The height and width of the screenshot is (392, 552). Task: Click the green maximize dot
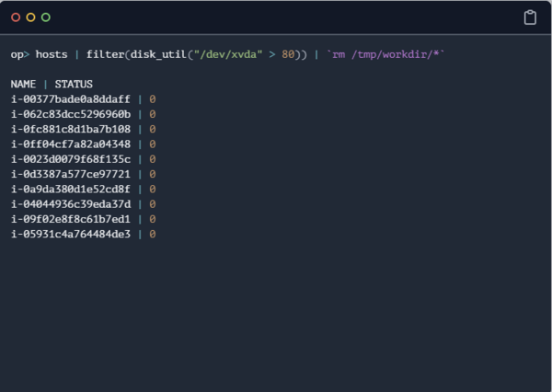point(46,17)
